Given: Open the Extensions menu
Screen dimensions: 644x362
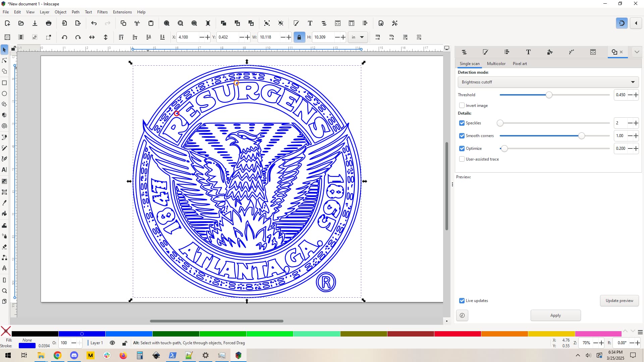Looking at the screenshot, I should (122, 12).
